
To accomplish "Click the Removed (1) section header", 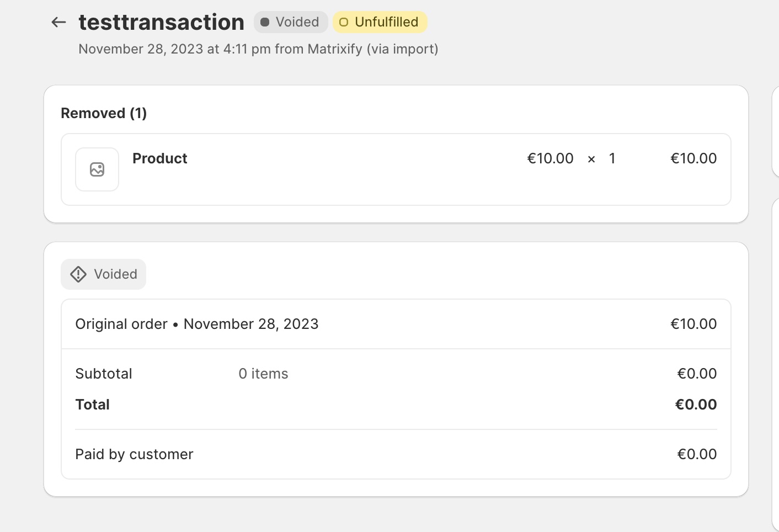I will 103,113.
